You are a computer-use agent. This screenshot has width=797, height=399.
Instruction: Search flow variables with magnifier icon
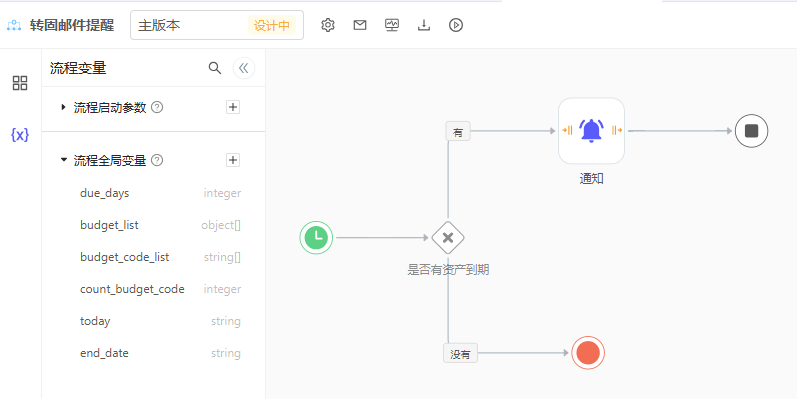pyautogui.click(x=215, y=68)
